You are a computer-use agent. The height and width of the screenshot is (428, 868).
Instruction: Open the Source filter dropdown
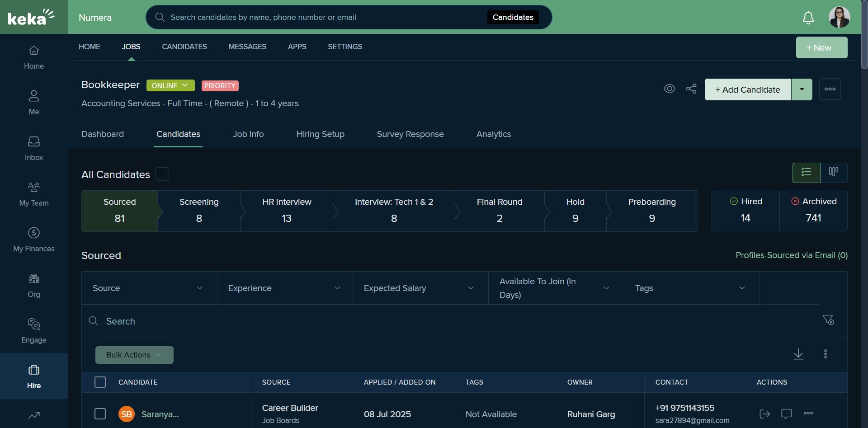149,288
